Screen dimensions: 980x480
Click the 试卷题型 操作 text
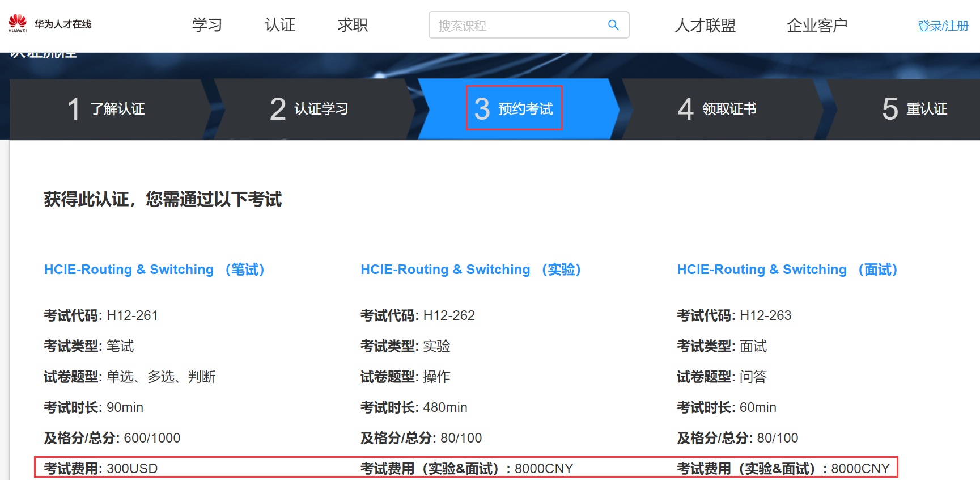click(x=405, y=377)
